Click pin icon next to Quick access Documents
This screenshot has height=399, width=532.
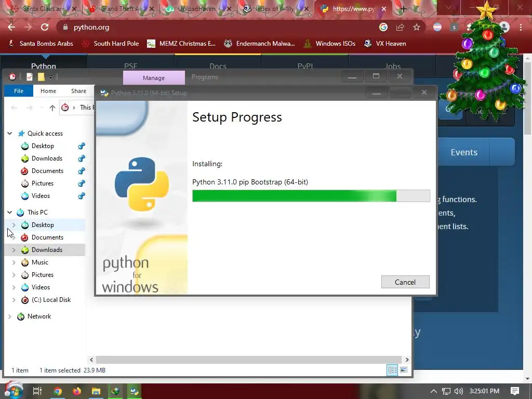[82, 171]
